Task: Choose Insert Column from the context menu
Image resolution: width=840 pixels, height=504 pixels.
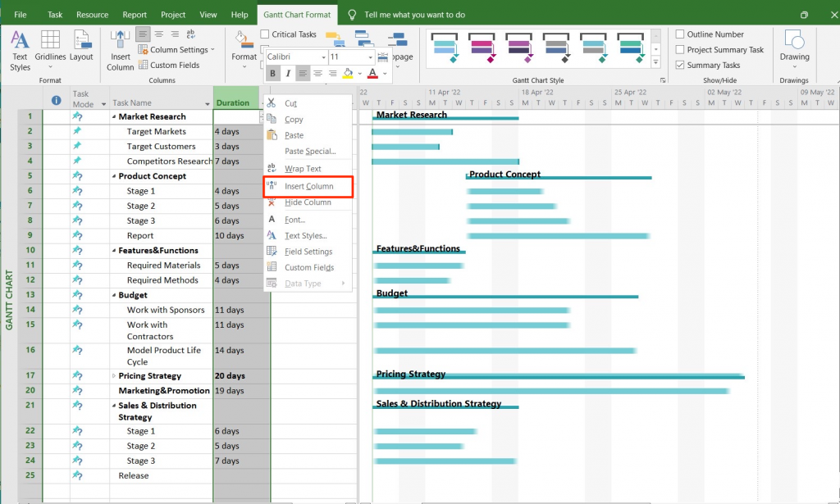Action: (x=304, y=186)
